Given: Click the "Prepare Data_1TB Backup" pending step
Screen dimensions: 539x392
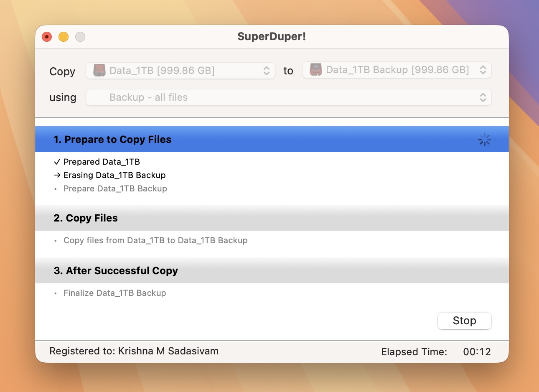Looking at the screenshot, I should [115, 188].
